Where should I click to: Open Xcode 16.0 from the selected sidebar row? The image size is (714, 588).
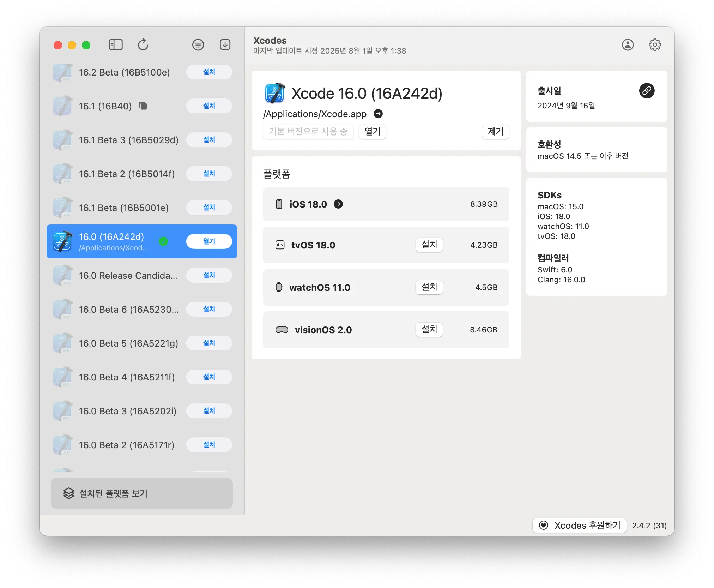point(209,241)
